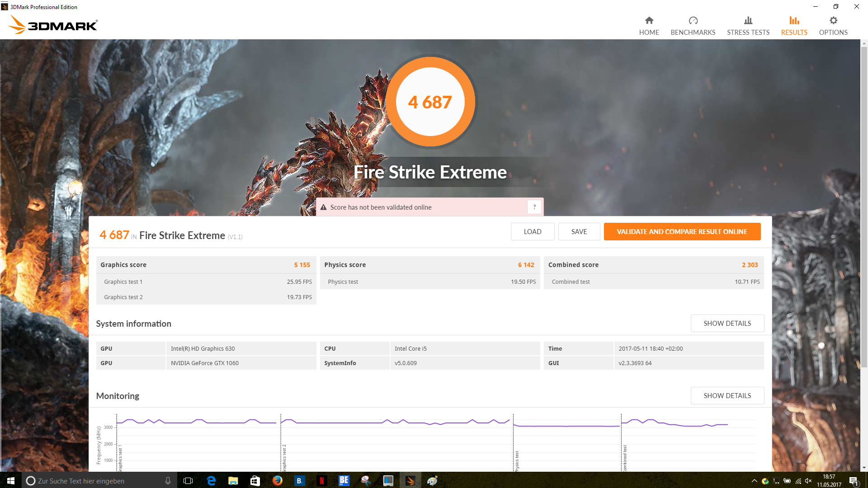
Task: Open Firefox from the taskbar
Action: tap(277, 481)
